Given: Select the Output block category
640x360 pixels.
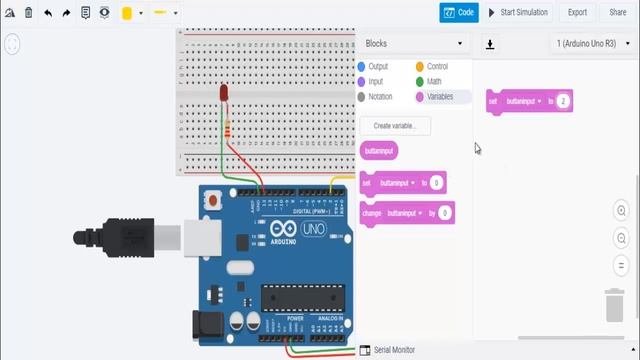Looking at the screenshot, I should tap(373, 66).
